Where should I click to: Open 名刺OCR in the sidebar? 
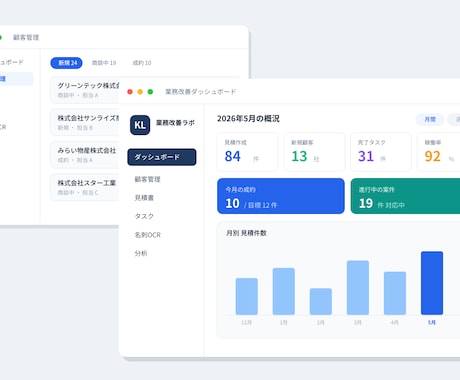click(147, 235)
